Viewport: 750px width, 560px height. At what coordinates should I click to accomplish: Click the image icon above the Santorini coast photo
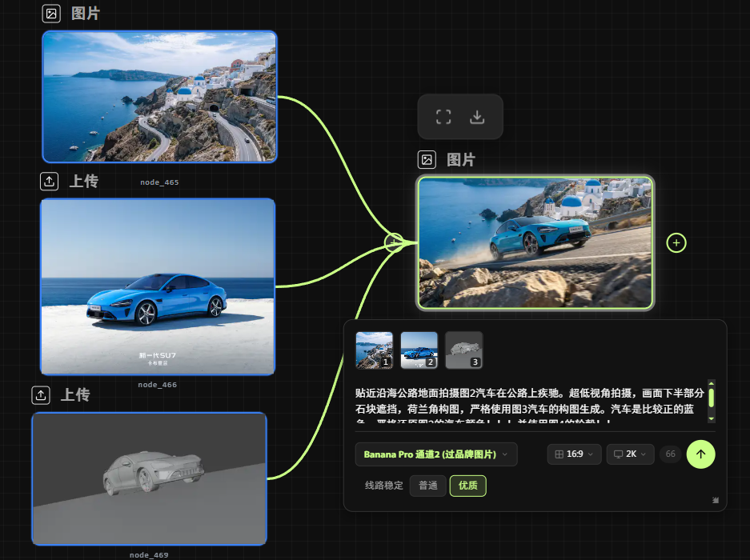[51, 14]
